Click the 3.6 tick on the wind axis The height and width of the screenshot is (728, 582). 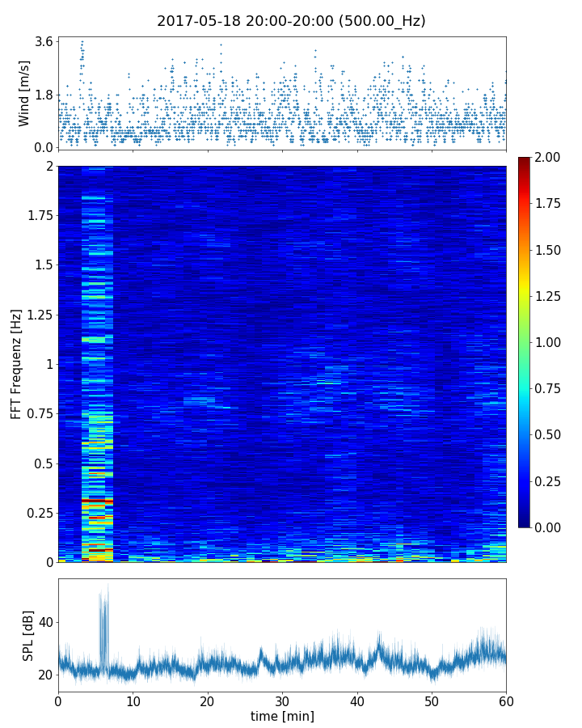(x=43, y=41)
